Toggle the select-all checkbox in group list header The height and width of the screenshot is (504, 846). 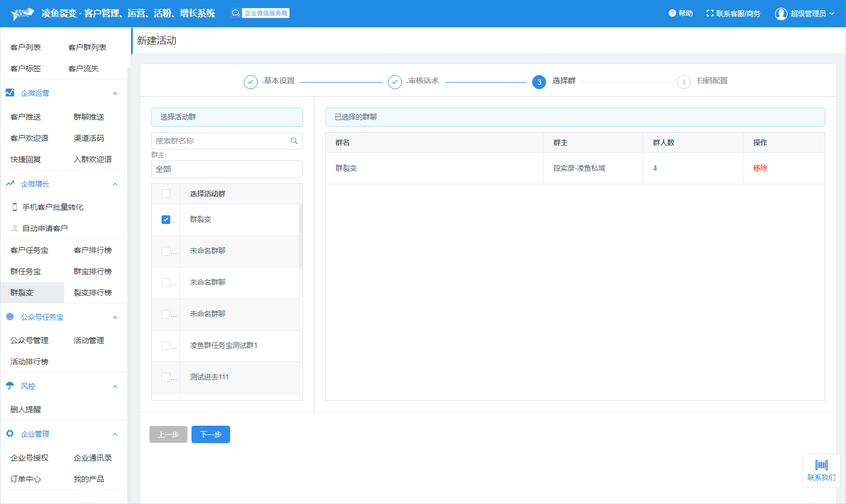click(x=166, y=194)
